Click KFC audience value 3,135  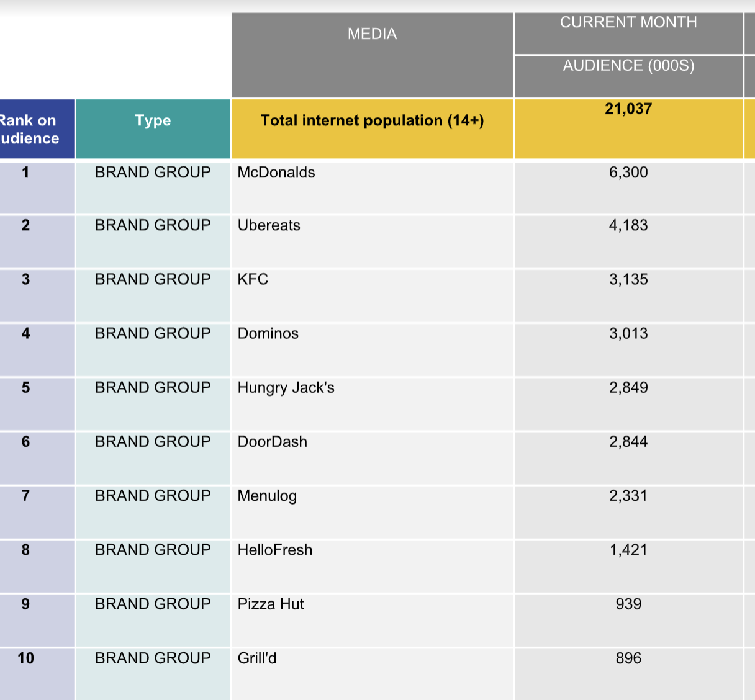point(628,279)
